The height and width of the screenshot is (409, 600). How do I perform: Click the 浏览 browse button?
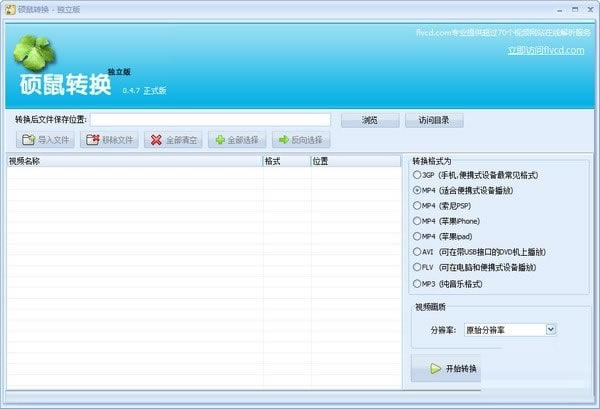coord(370,120)
